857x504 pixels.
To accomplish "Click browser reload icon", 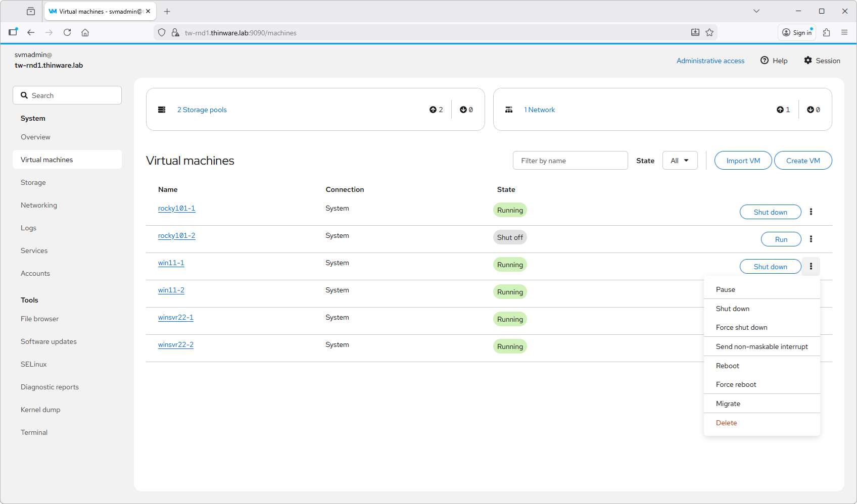I will [67, 32].
